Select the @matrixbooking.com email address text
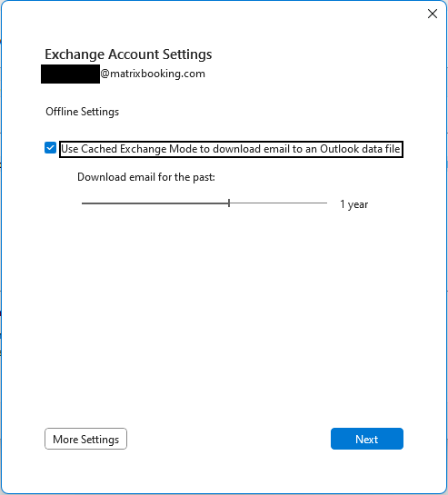Screen dimensions: 448x495 pos(153,74)
